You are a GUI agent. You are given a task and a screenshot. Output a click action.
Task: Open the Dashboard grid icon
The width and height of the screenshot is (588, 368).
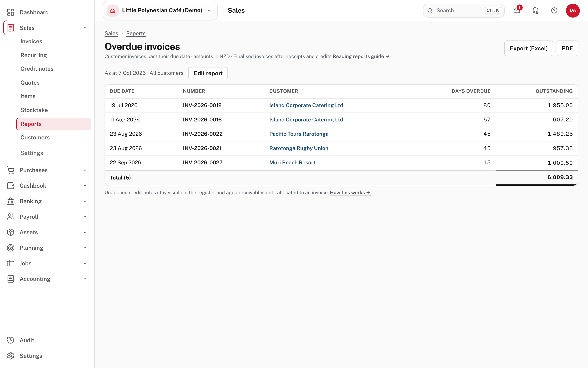(x=10, y=12)
